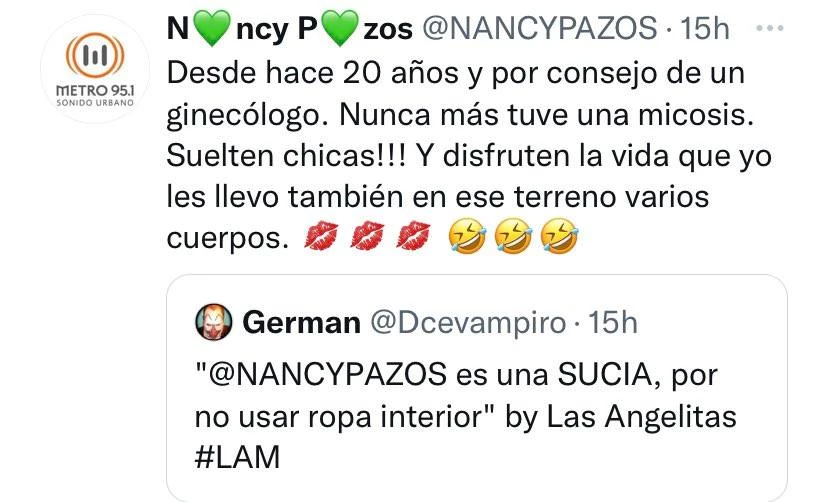This screenshot has width=828, height=502.
Task: Click the second green heart in name
Action: [x=340, y=29]
